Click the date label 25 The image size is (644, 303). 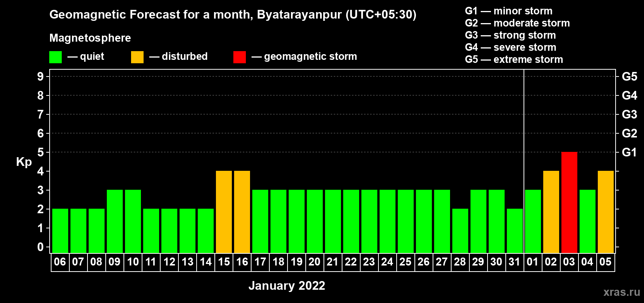[x=405, y=262]
